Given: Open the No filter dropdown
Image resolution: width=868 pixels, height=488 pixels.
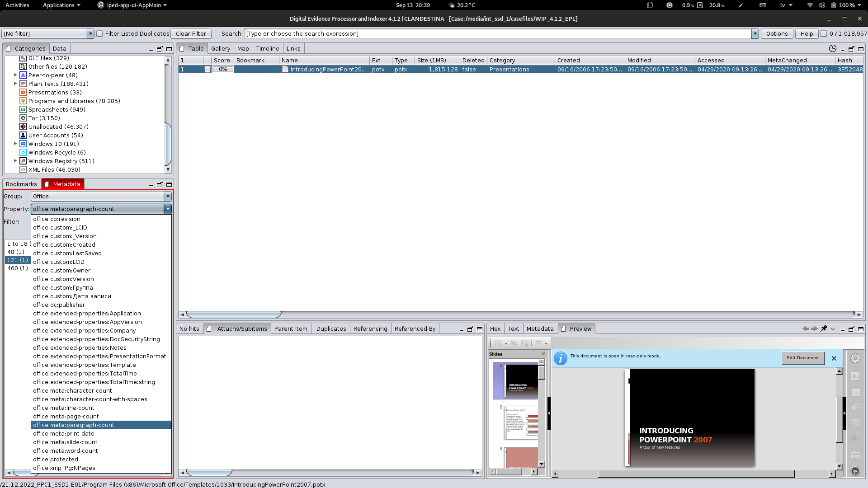Looking at the screenshot, I should pos(90,33).
